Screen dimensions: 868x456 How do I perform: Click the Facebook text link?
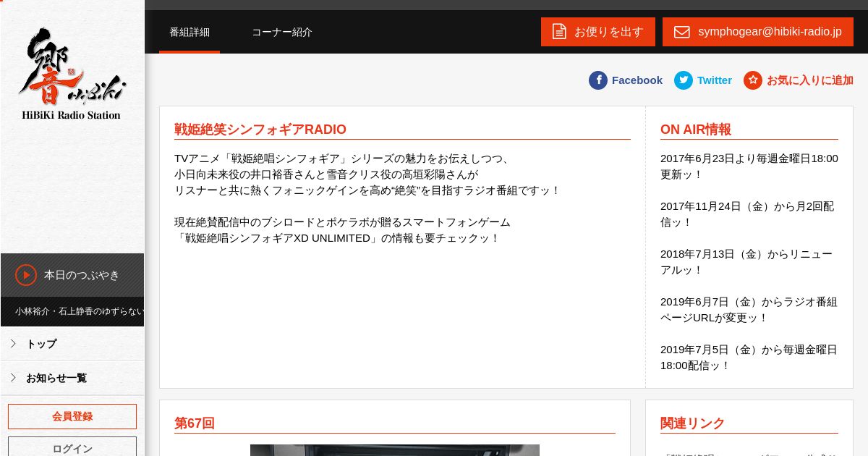(x=637, y=80)
